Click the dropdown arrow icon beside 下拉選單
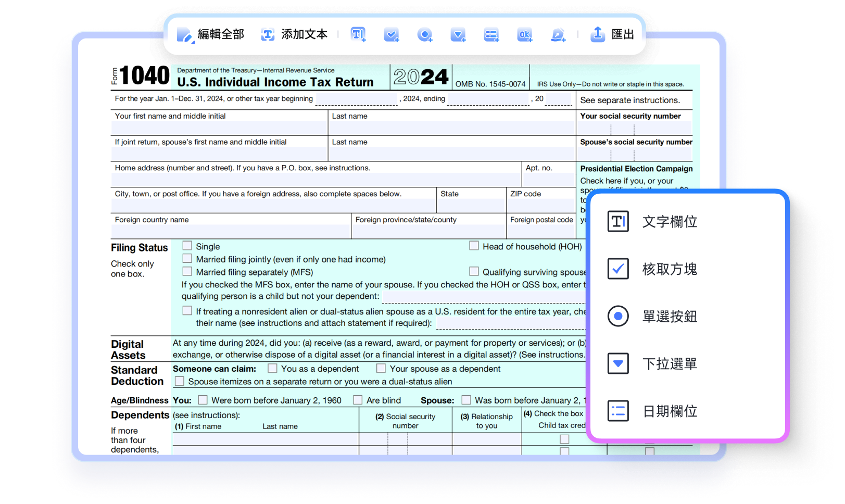The image size is (845, 504). click(x=618, y=363)
